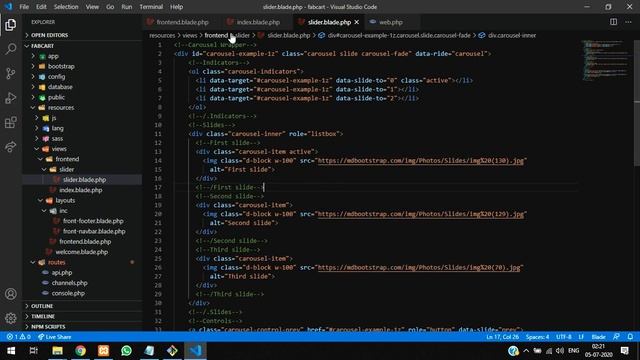The height and width of the screenshot is (360, 640).
Task: Change the UTF-8 encoding setting
Action: click(x=564, y=337)
